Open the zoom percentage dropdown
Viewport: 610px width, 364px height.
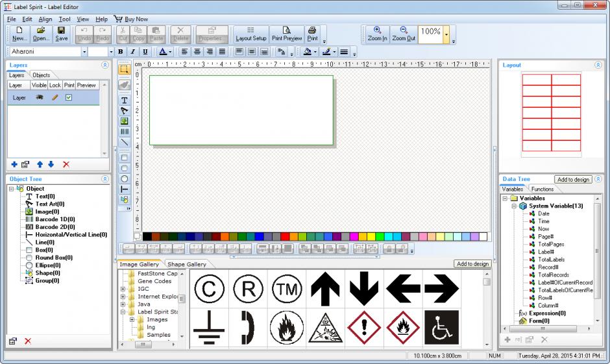446,34
